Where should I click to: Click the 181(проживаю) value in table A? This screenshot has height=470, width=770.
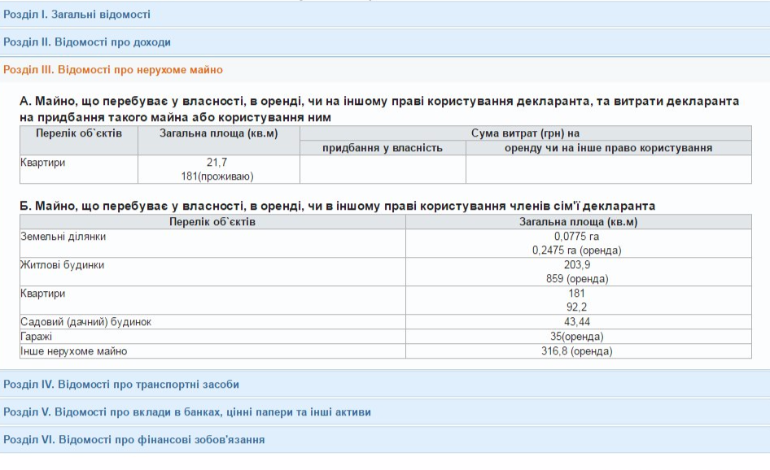(217, 176)
